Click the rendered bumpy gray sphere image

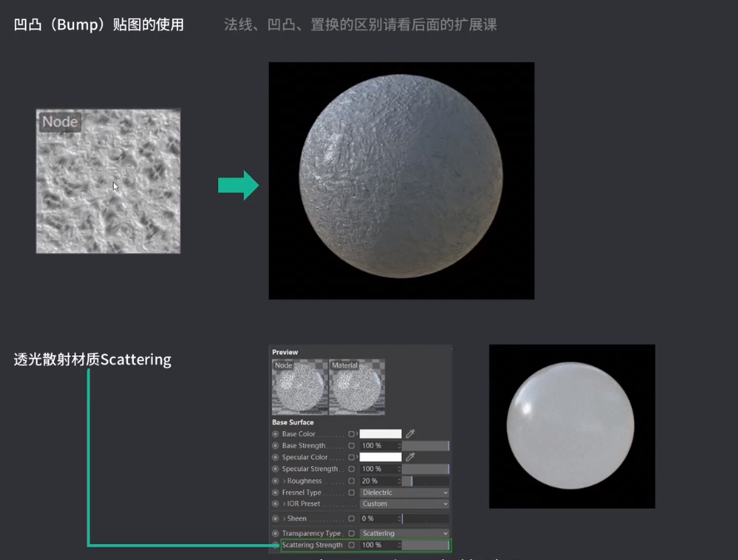coord(402,181)
